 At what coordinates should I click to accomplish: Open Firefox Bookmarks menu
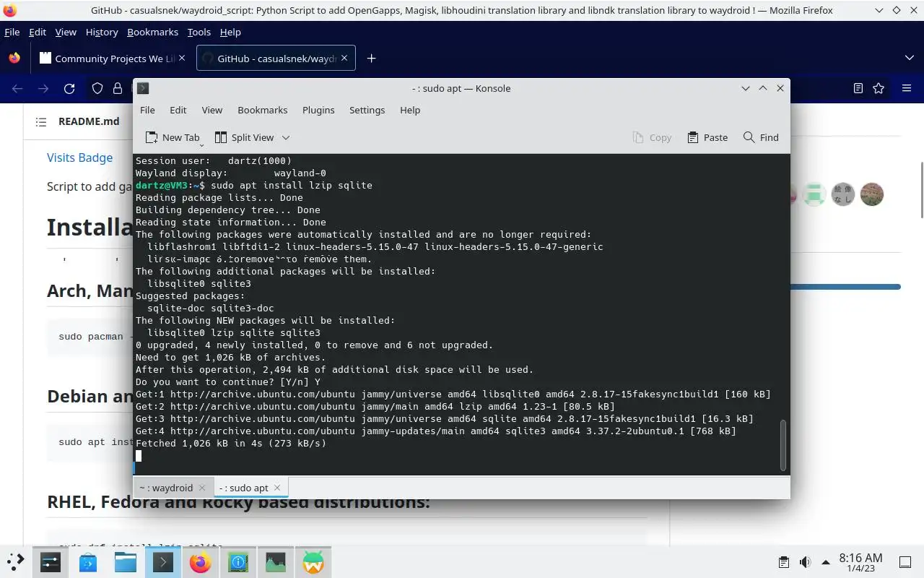coord(152,32)
